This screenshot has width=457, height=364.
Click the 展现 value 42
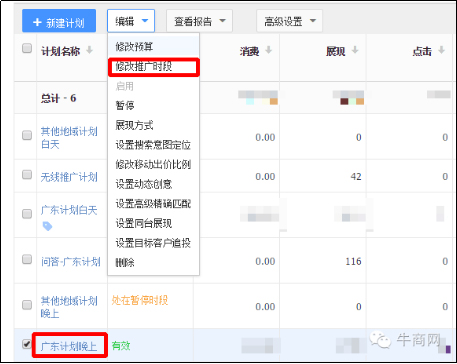click(356, 177)
